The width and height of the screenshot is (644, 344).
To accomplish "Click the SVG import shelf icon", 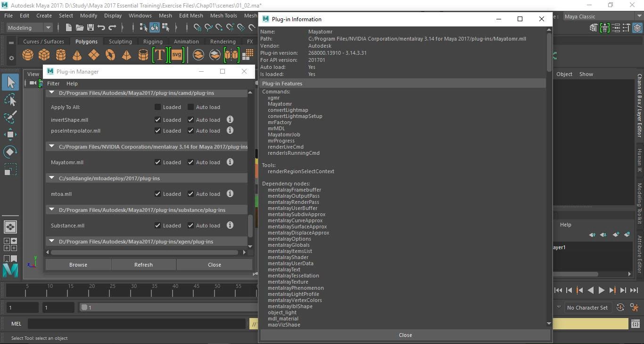I will click(x=177, y=55).
